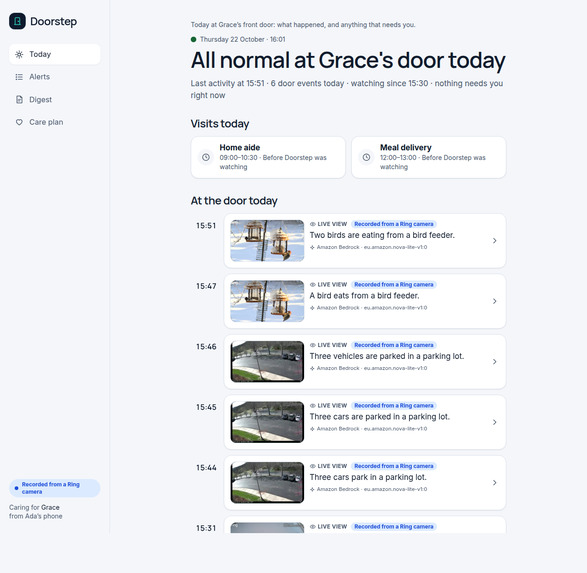Viewport: 587px width, 573px height.
Task: Click the list icon beside Alerts
Action: click(x=19, y=77)
